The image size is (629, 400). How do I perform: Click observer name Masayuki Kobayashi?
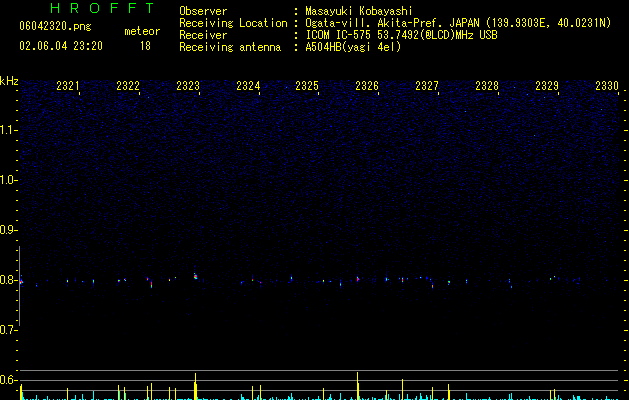[359, 11]
